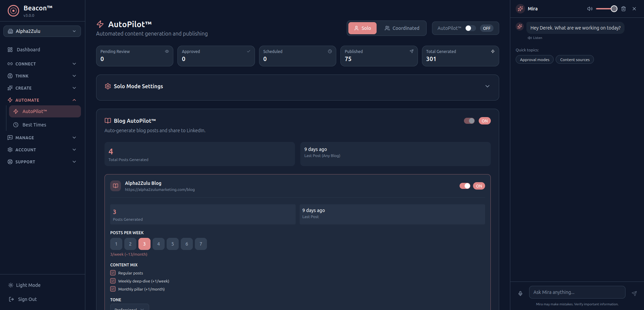
Task: Open Best Times in the sidebar
Action: [45, 125]
